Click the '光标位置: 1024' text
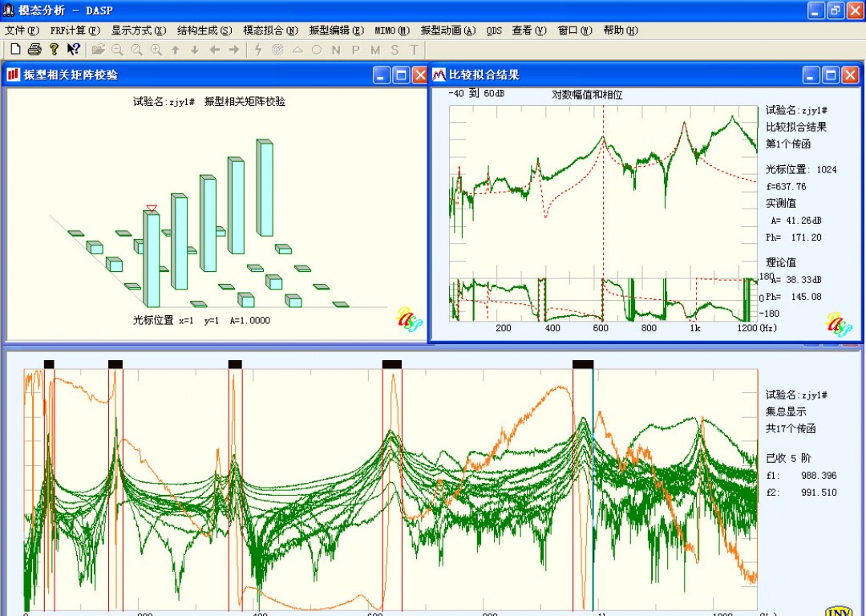The height and width of the screenshot is (616, 866). coord(801,169)
